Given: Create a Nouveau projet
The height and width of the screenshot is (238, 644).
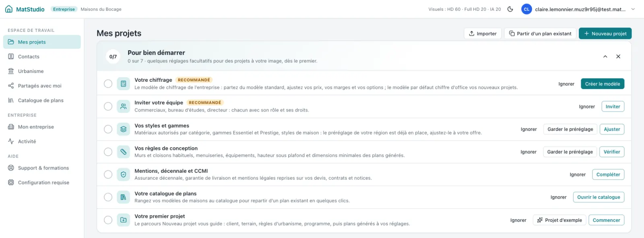Looking at the screenshot, I should coord(605,33).
